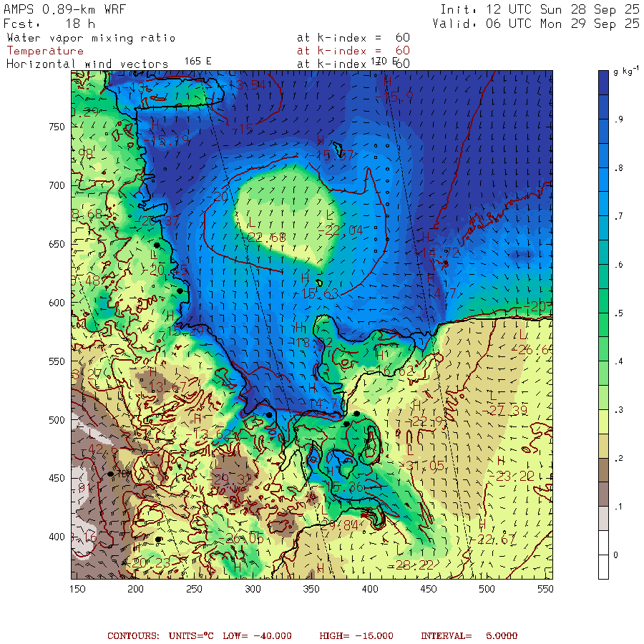Click the station dot above the -20.23 label

[159, 539]
